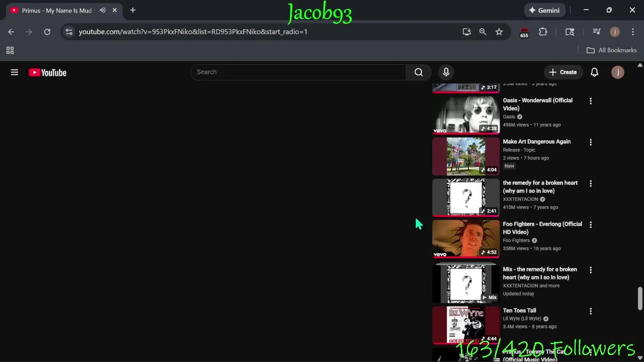Open Lil Wyte channel name
Image resolution: width=644 pixels, height=362 pixels.
(x=522, y=319)
